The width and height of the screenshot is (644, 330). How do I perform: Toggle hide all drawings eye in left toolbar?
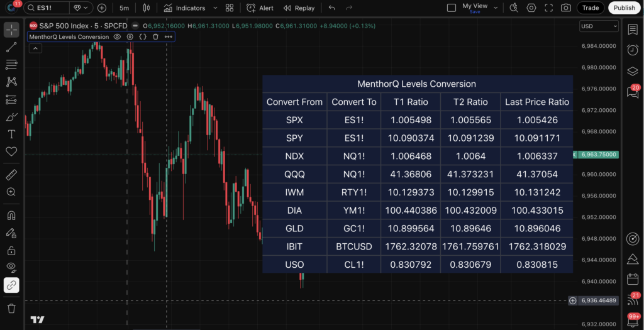[x=11, y=268]
